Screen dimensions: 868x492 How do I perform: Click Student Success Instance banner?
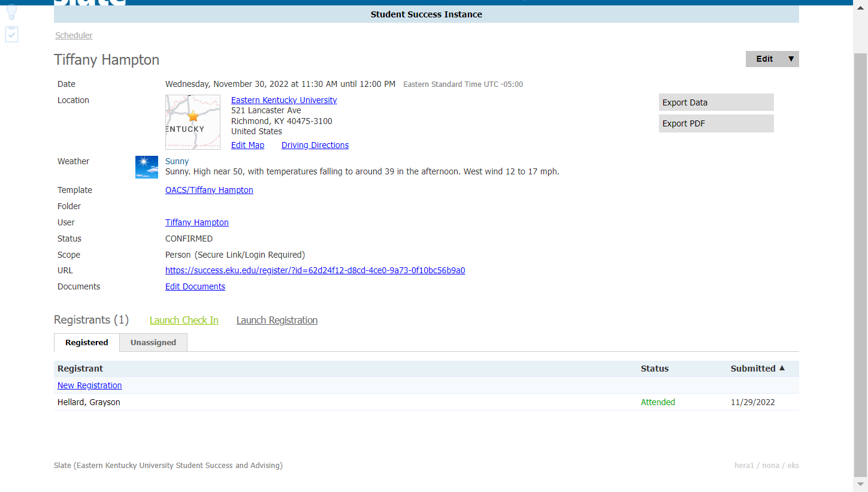pos(427,14)
